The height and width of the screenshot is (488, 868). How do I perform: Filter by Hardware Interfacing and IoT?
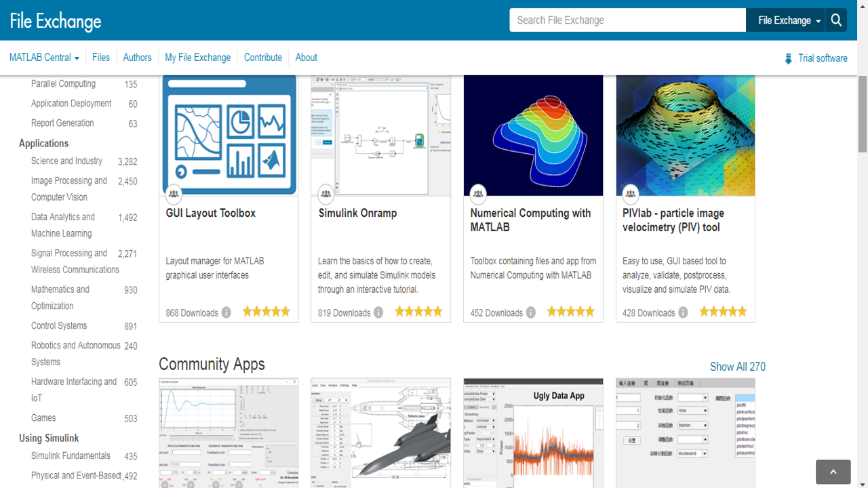(74, 390)
